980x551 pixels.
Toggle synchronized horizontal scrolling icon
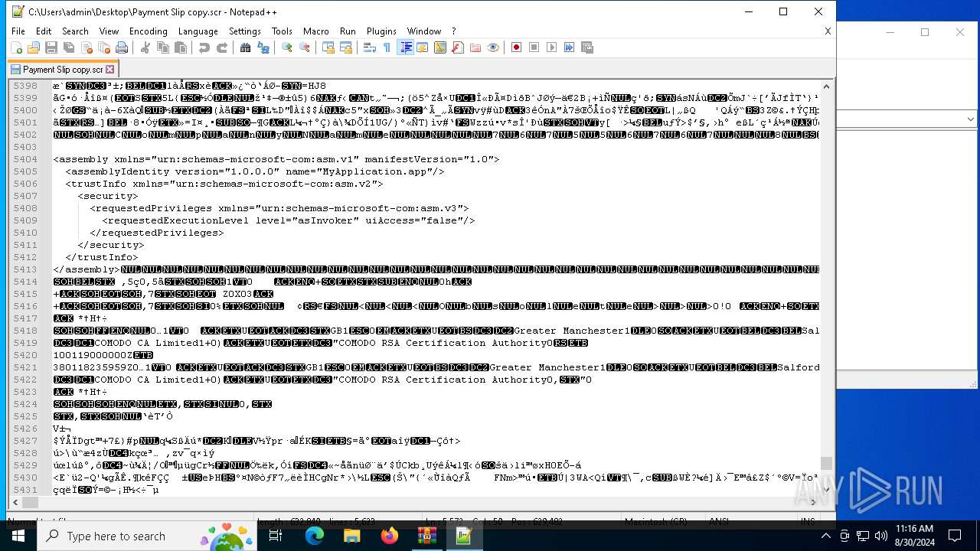[346, 47]
